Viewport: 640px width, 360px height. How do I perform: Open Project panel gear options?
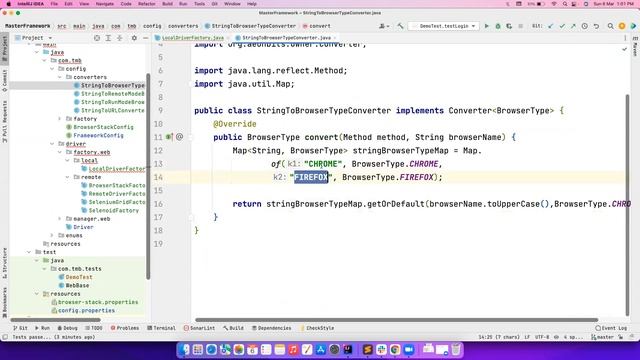(134, 38)
